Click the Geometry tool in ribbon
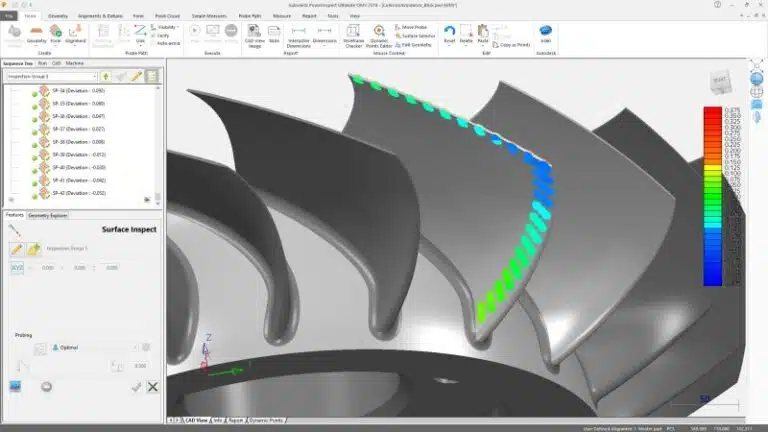 35,33
